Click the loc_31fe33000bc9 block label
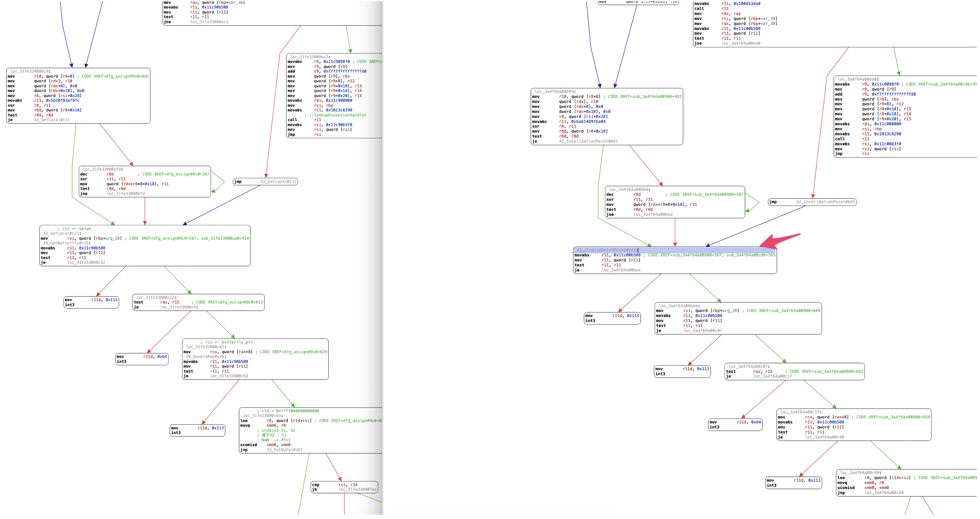The width and height of the screenshot is (980, 519). 30,71
